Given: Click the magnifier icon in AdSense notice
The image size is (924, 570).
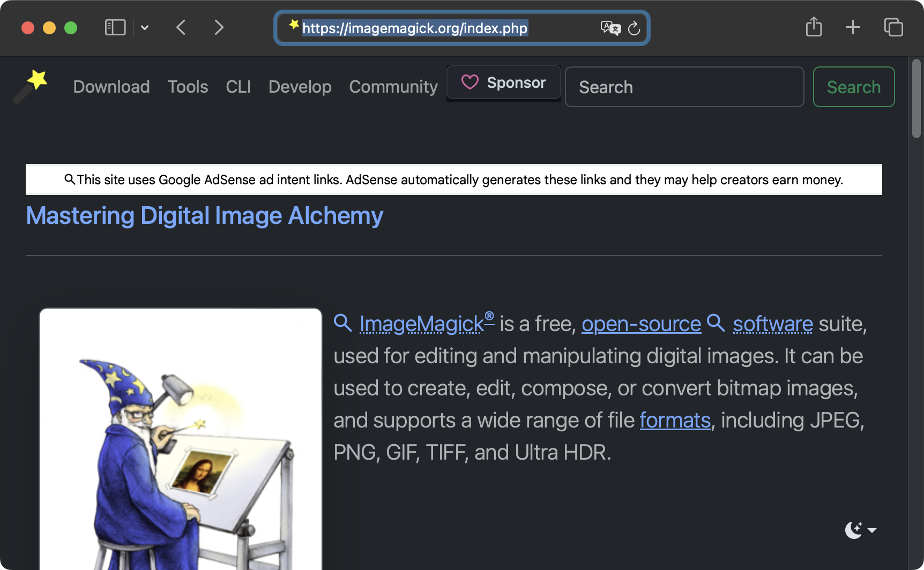Looking at the screenshot, I should 70,179.
